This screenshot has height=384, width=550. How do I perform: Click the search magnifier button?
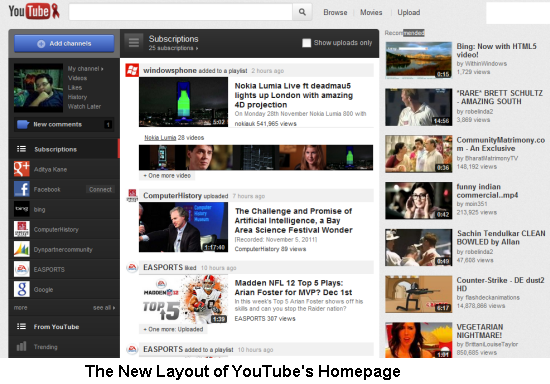pos(302,12)
